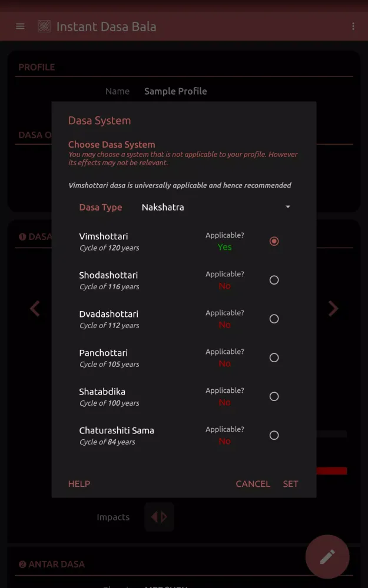Click the red progress bar
This screenshot has height=588, width=368.
click(x=331, y=470)
